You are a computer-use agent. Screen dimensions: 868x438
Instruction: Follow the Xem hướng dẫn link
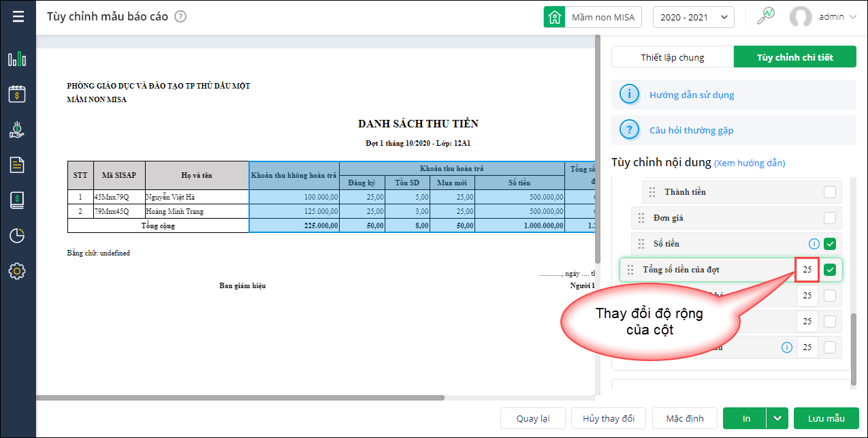(x=749, y=163)
